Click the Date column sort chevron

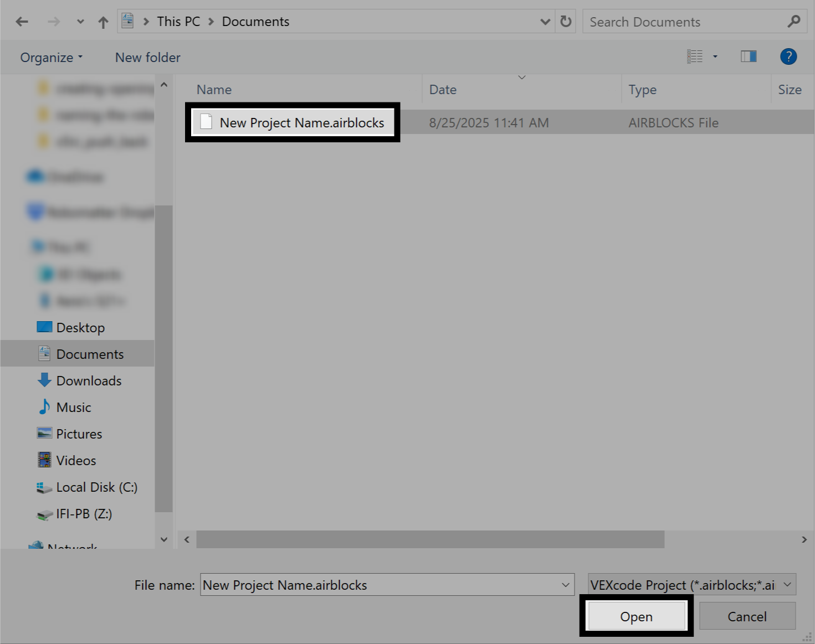521,78
